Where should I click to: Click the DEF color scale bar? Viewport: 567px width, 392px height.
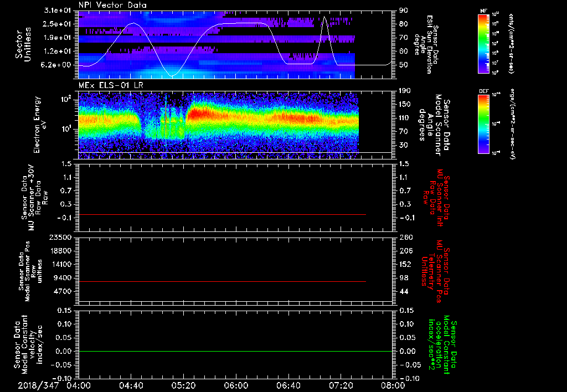(x=483, y=124)
